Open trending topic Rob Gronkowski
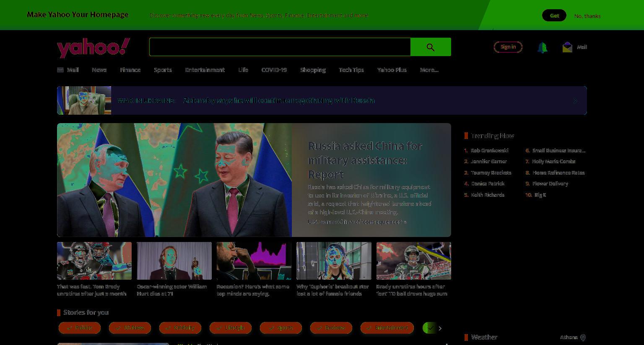The width and height of the screenshot is (644, 345). click(x=489, y=150)
